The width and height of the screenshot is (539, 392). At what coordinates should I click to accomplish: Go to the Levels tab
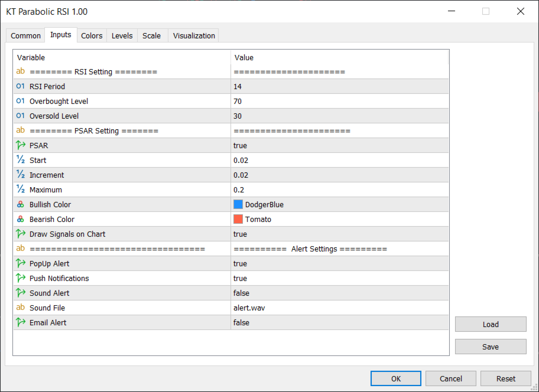(x=122, y=35)
